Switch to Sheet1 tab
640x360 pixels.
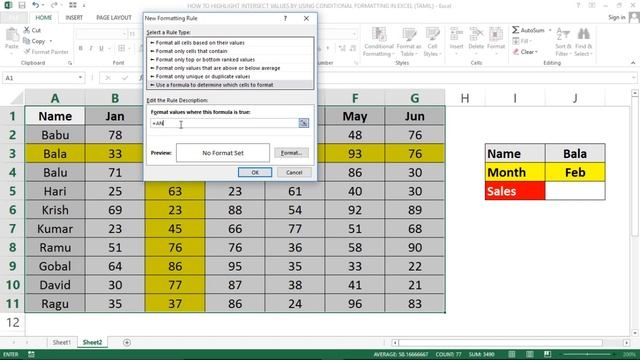(61, 342)
